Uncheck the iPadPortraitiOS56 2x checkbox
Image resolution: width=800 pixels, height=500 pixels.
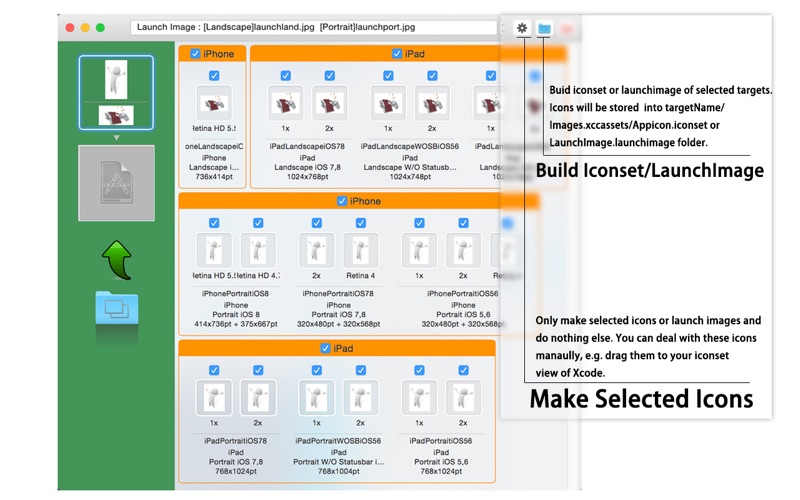(463, 370)
